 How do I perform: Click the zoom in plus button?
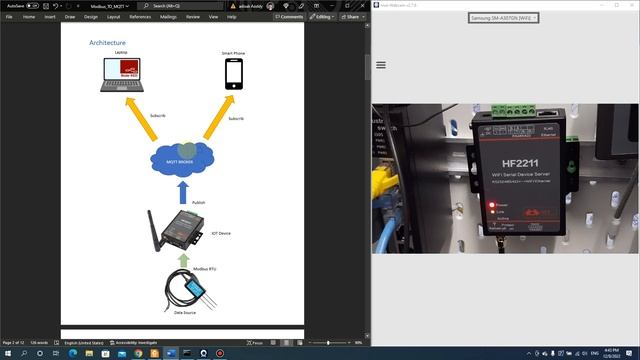(349, 342)
